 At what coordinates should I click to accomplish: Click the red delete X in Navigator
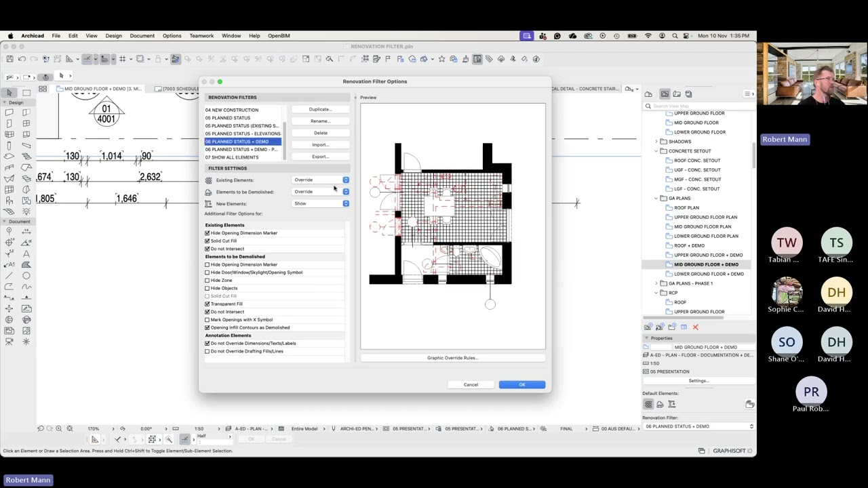point(695,327)
